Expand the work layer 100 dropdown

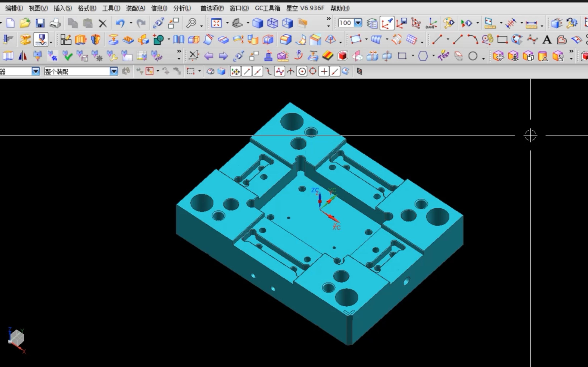click(358, 23)
